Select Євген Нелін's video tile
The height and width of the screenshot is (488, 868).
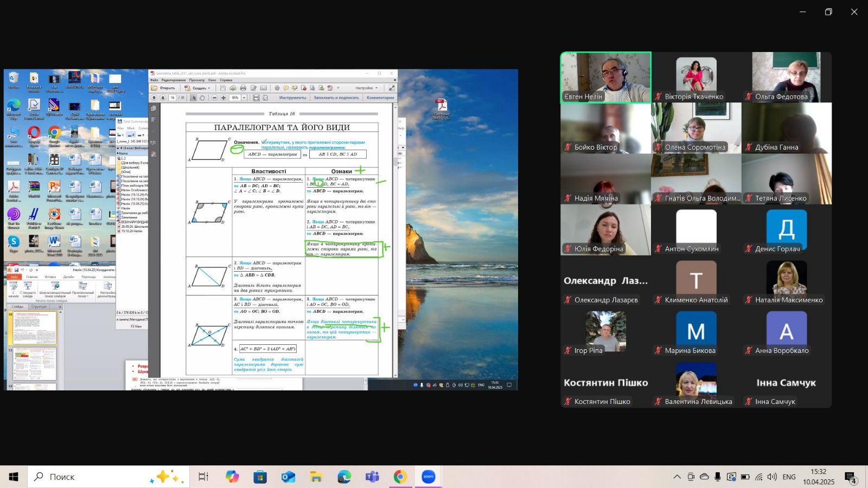coord(605,77)
